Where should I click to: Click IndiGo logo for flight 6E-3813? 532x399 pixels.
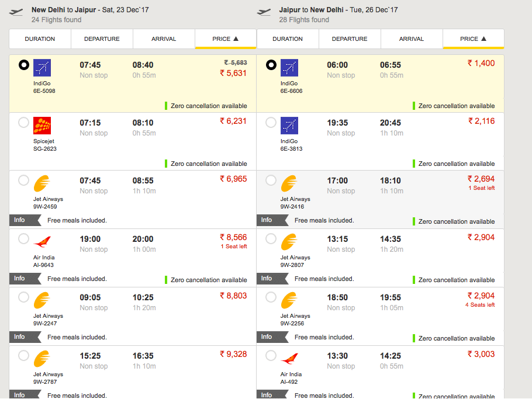289,126
